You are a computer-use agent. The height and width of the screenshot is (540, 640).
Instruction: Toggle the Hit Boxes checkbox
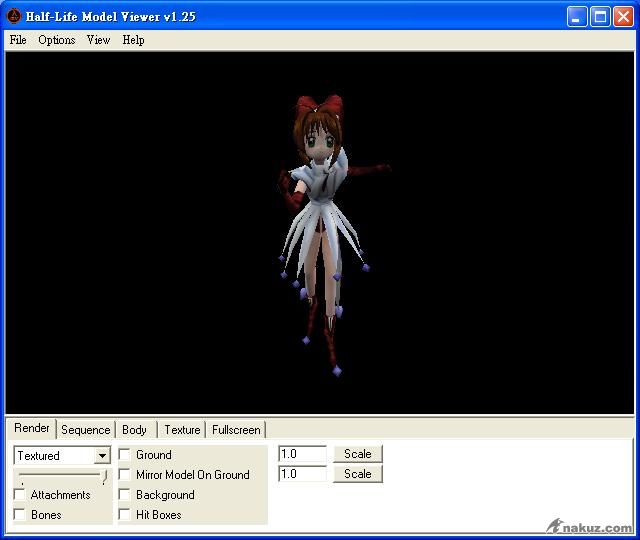124,514
